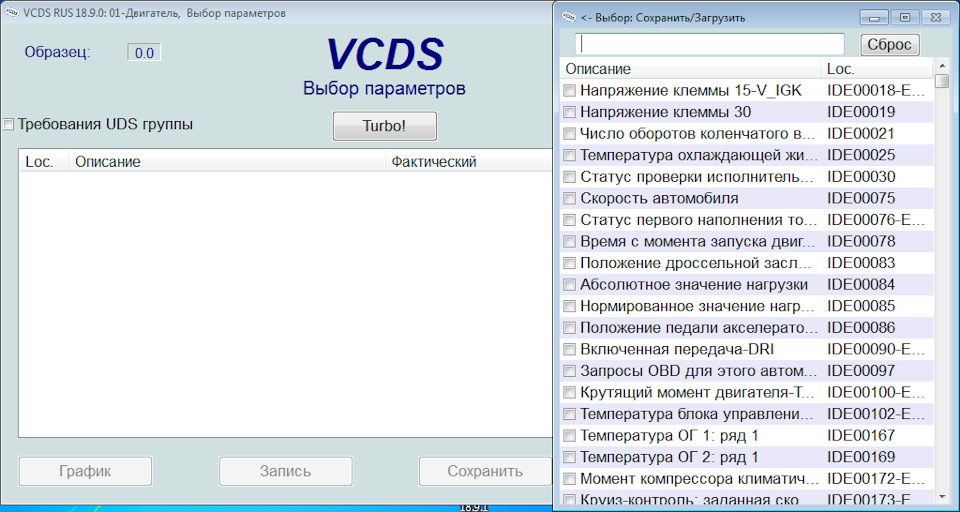This screenshot has width=960, height=512.
Task: Check Положение дроссельной заслонки box
Action: tap(569, 263)
